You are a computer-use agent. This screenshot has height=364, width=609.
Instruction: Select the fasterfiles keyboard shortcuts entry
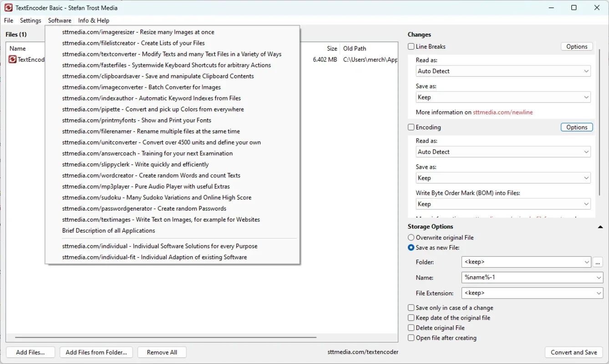[172, 65]
